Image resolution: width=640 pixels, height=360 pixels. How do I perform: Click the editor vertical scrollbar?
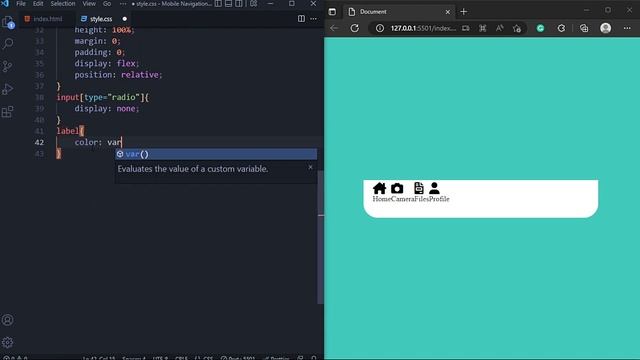(x=321, y=237)
